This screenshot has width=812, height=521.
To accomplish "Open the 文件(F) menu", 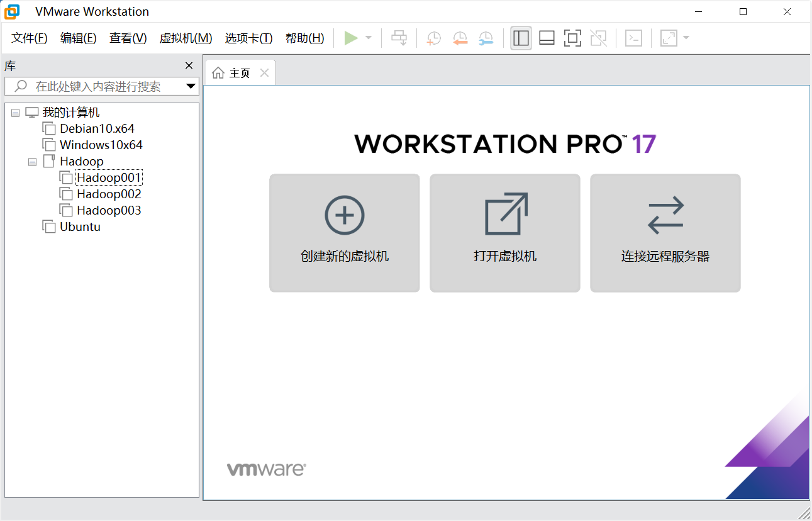I will click(30, 38).
